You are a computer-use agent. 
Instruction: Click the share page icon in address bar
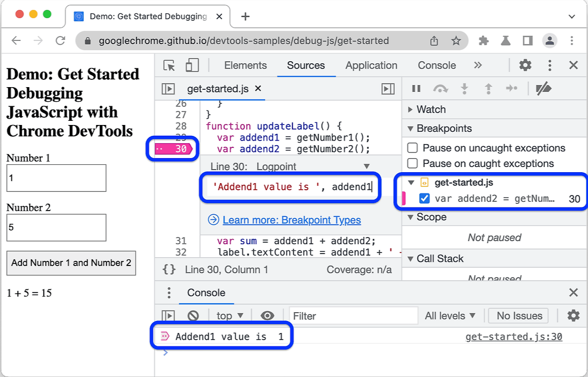point(434,40)
